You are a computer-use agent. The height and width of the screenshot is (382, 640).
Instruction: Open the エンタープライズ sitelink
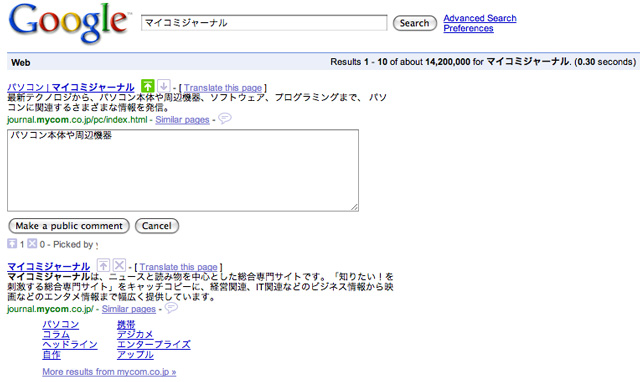point(154,344)
